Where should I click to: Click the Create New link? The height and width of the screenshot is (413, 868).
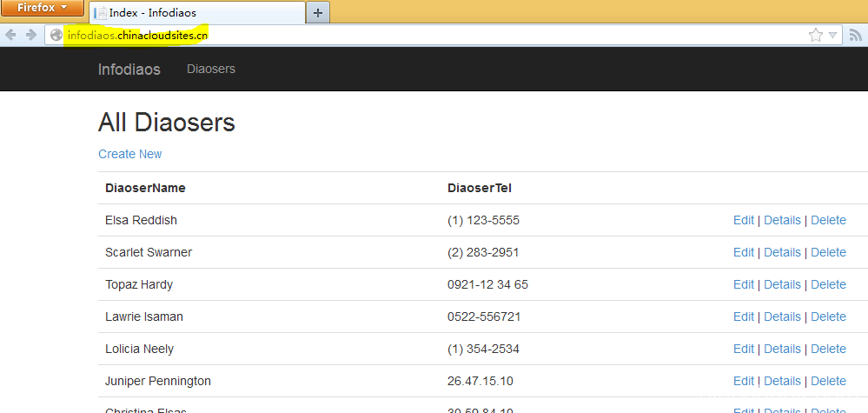click(129, 154)
